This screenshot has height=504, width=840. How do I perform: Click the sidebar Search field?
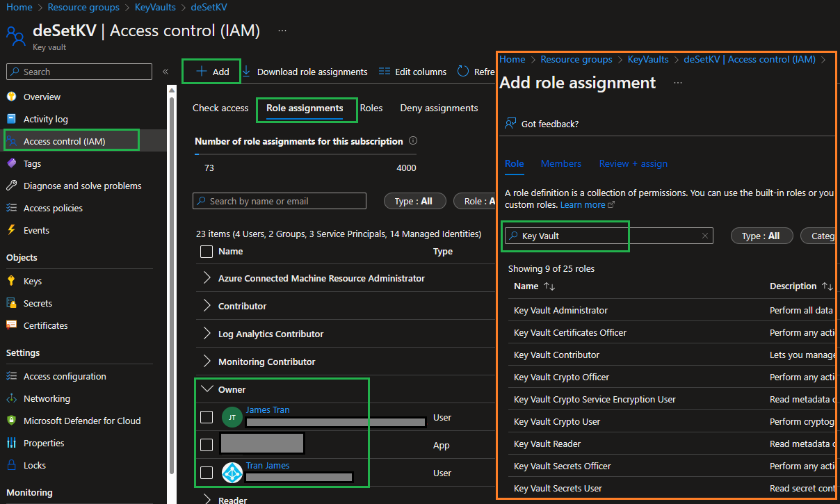[79, 72]
